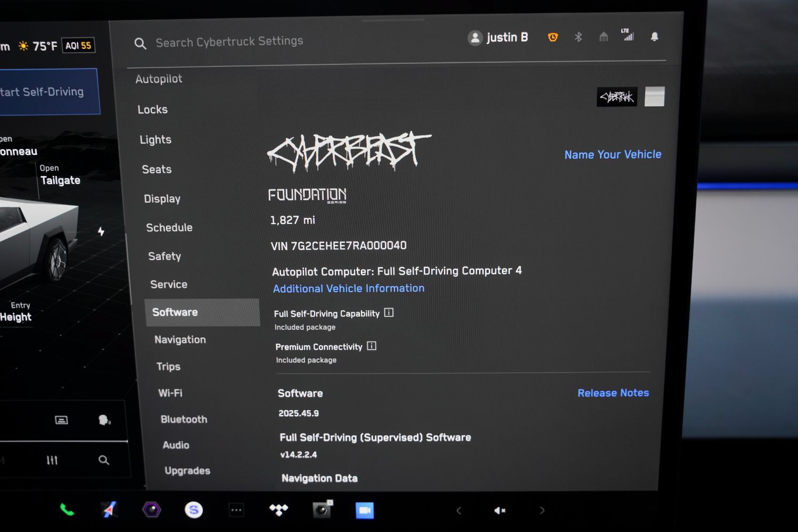The height and width of the screenshot is (532, 798).
Task: Click the lightning bolt charge icon by the truck
Action: point(101,231)
